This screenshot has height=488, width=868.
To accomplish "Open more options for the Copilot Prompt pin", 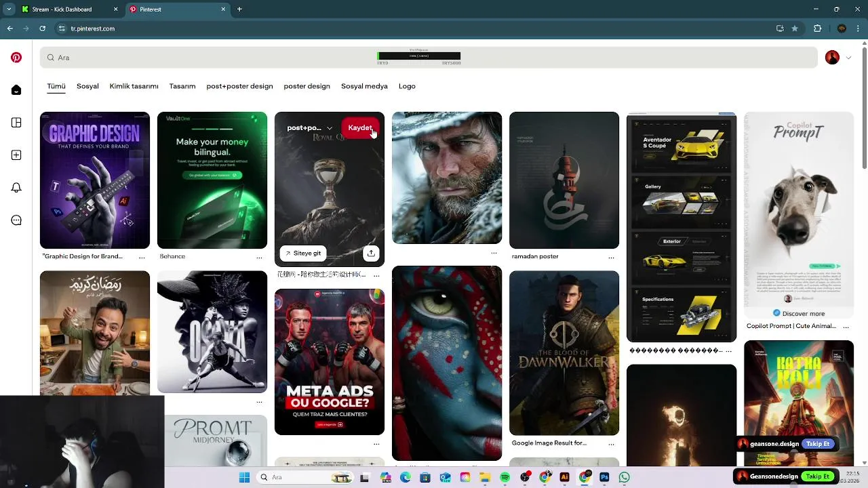I will coord(846,326).
